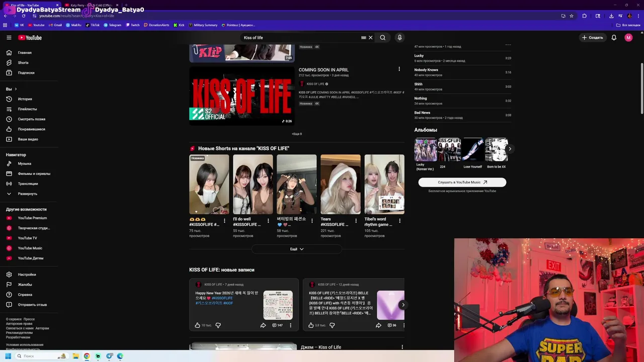
Task: Click the Windows Start button
Action: pyautogui.click(x=8, y=356)
